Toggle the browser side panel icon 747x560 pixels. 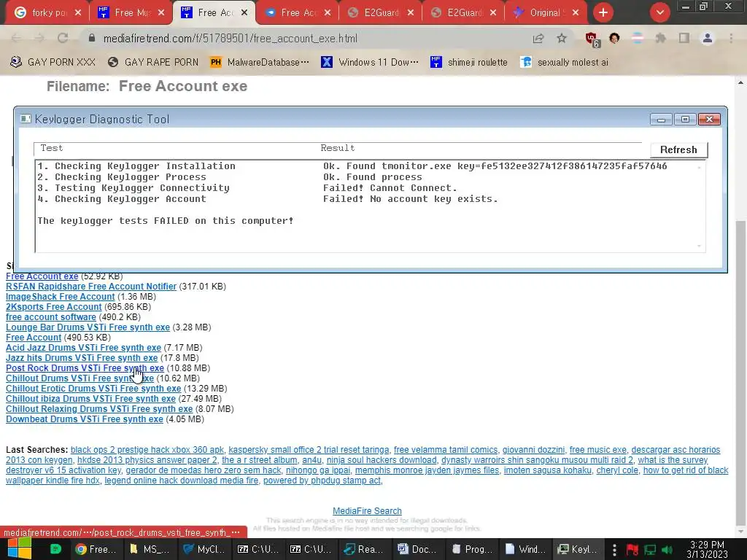click(x=684, y=38)
